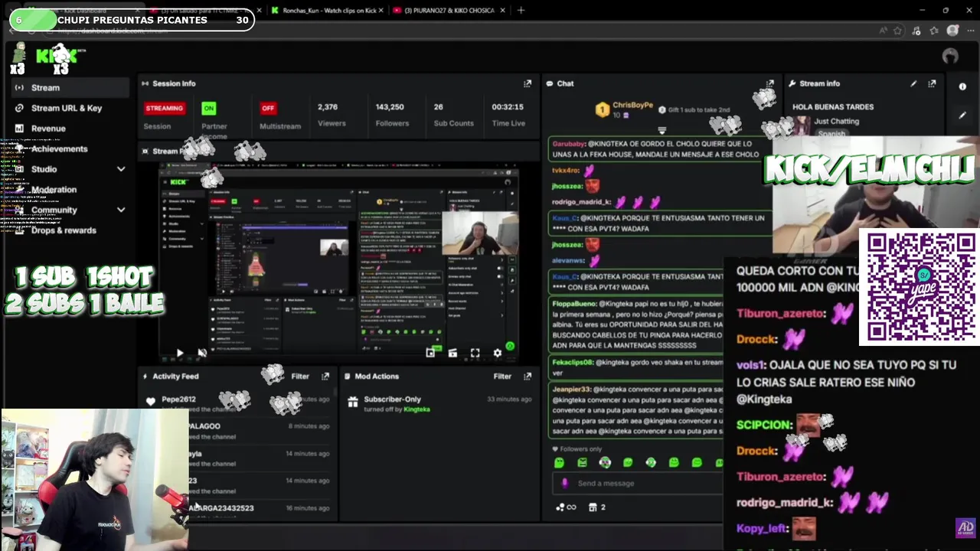Click Gift 1 sub to take 2nd
The height and width of the screenshot is (551, 980).
point(699,110)
